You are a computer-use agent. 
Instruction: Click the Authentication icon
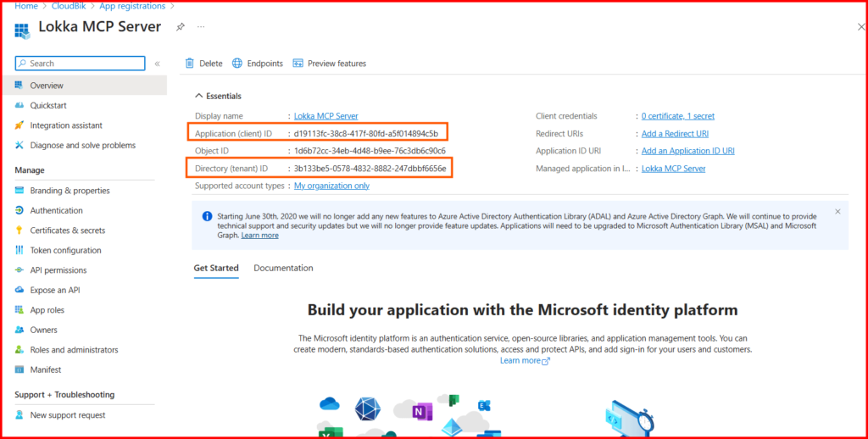pos(19,210)
